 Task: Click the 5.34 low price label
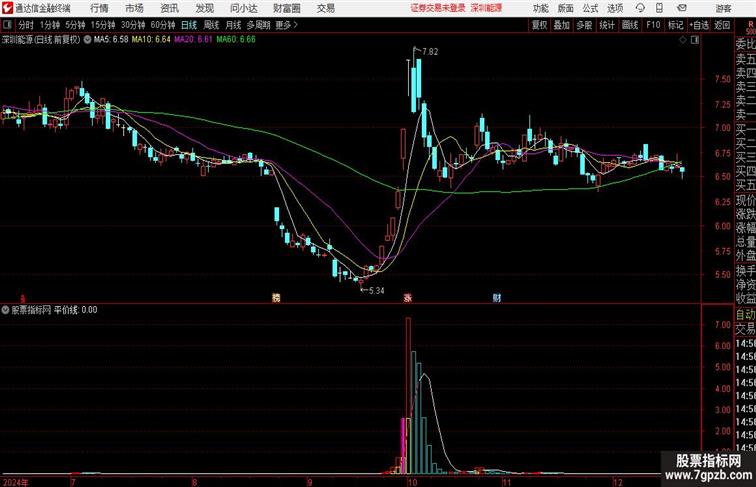(376, 291)
